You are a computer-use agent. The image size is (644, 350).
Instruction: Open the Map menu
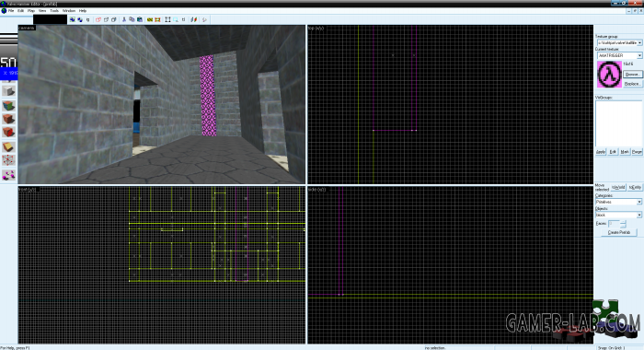click(x=31, y=11)
